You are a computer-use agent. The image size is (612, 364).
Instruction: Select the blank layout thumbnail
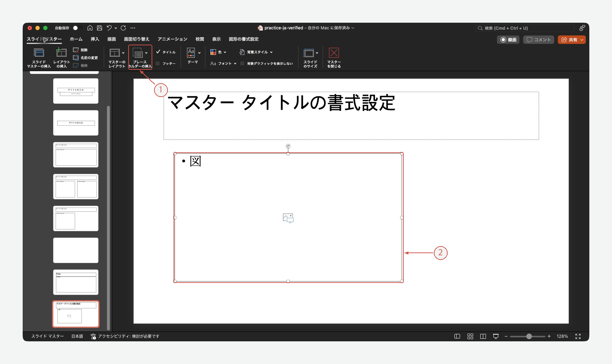tap(76, 250)
